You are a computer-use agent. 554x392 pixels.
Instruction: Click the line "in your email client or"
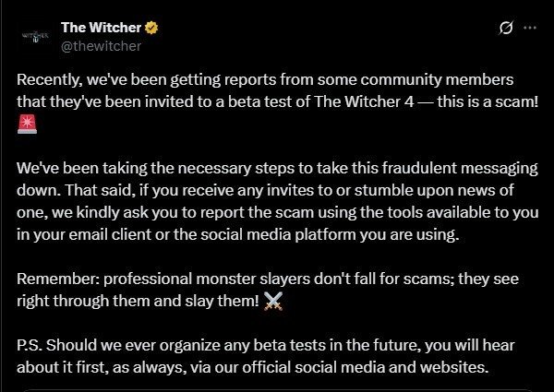click(x=238, y=234)
